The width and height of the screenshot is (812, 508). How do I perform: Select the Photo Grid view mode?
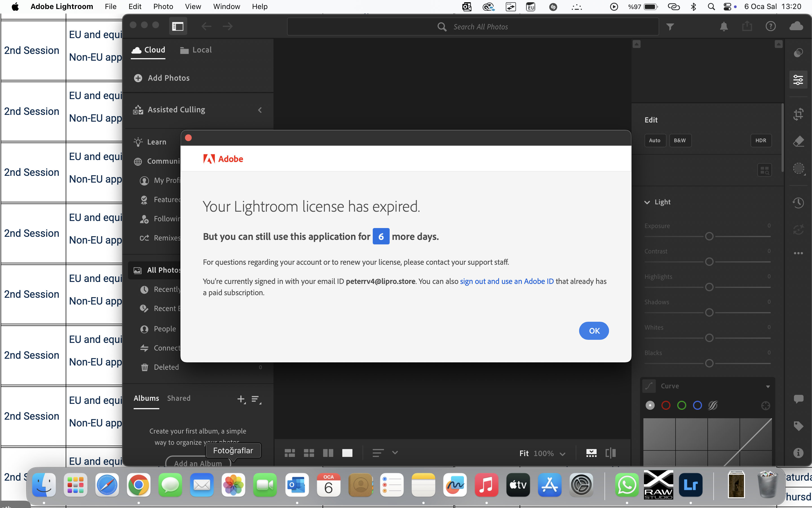click(290, 453)
